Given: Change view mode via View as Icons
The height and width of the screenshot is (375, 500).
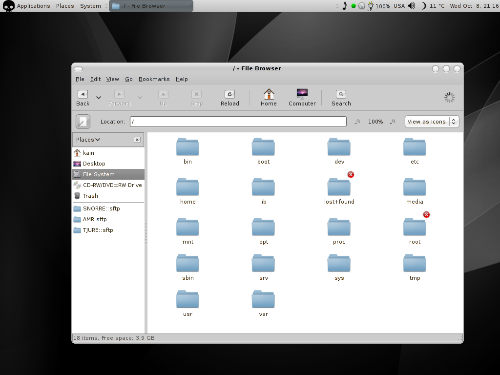Looking at the screenshot, I should pyautogui.click(x=432, y=122).
